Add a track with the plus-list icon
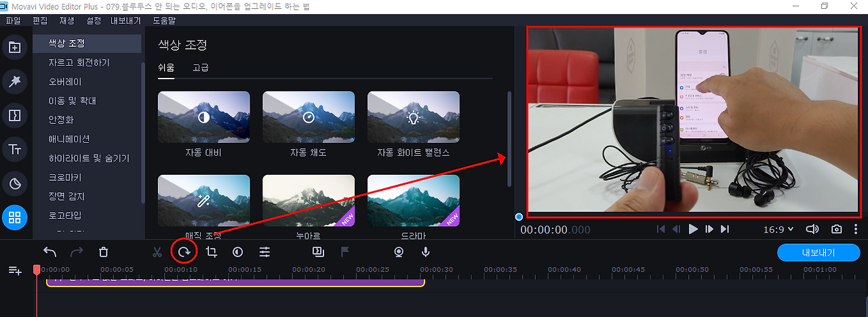868x317 pixels. 15,270
